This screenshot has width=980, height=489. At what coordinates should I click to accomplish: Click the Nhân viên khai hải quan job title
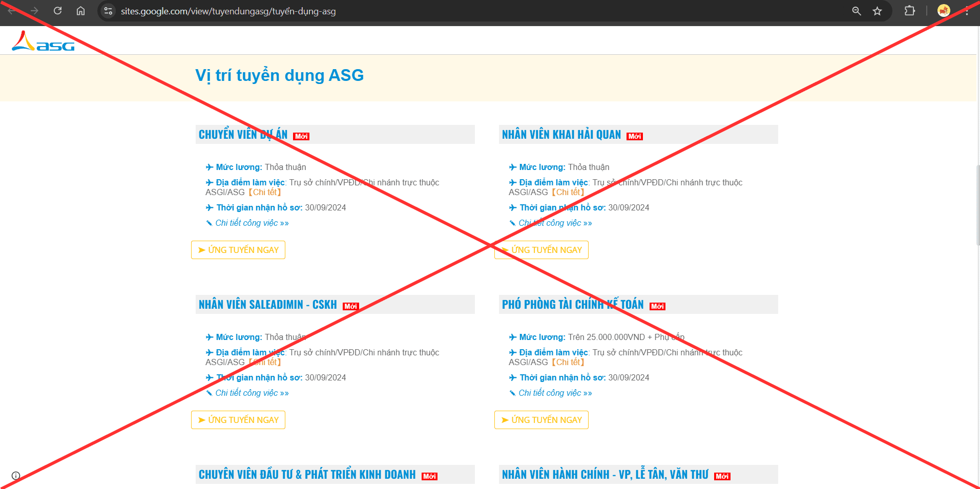[x=561, y=135]
